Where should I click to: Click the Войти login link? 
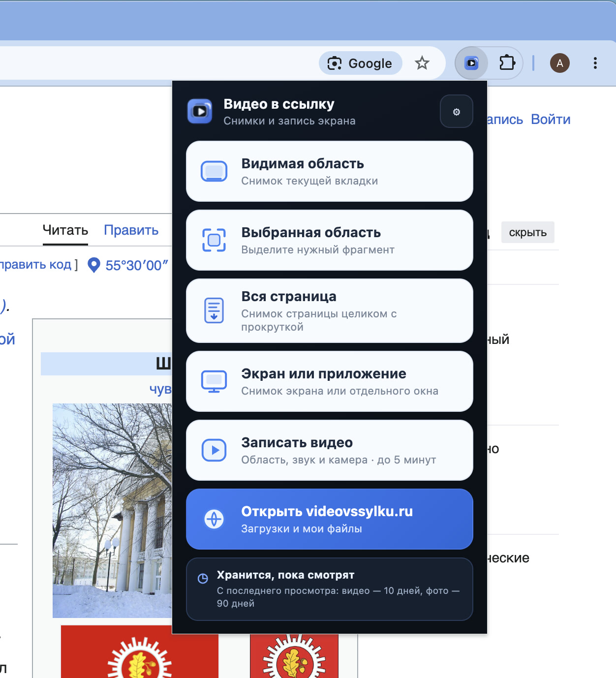click(x=551, y=120)
